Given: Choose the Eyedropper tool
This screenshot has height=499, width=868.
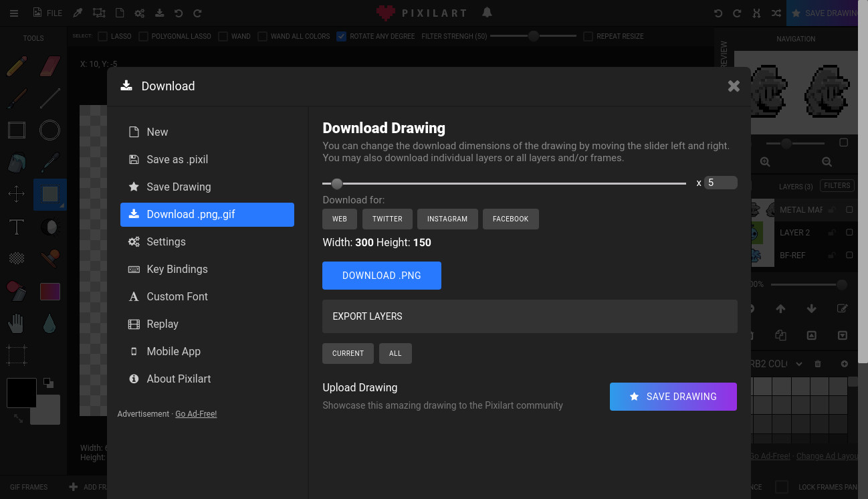Looking at the screenshot, I should coord(49,162).
